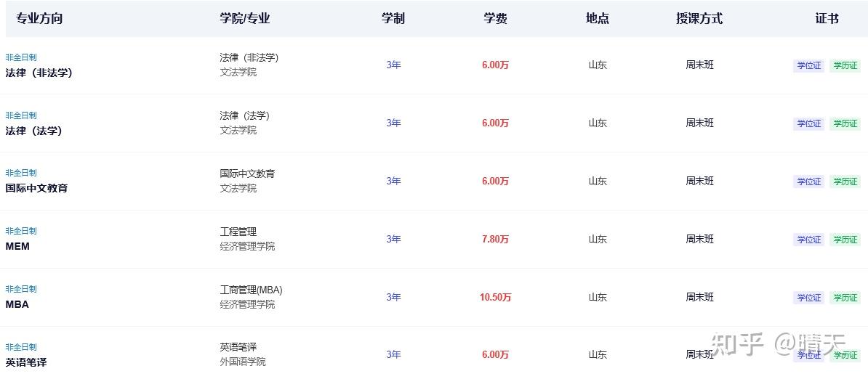Open the 法律（非法学）program link
This screenshot has width=868, height=379.
[39, 73]
